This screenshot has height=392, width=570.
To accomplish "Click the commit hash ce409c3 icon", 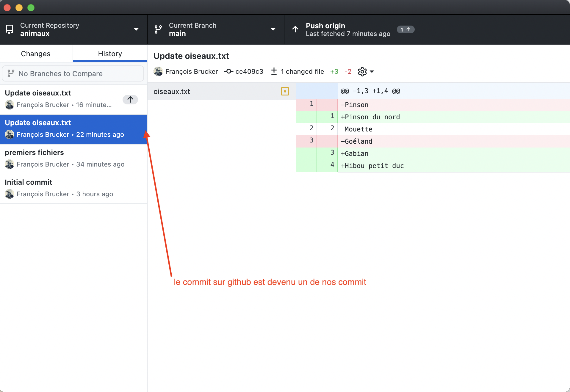I will [x=228, y=72].
